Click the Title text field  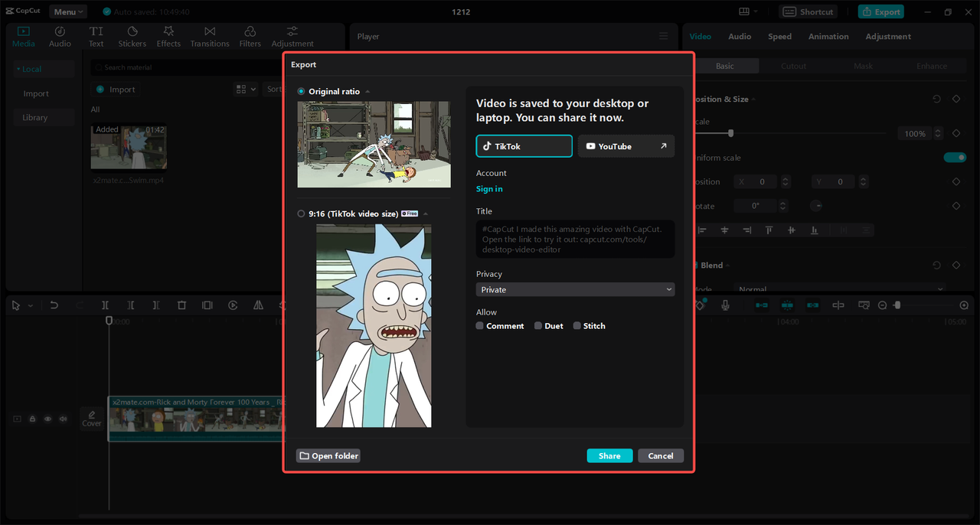coord(575,240)
